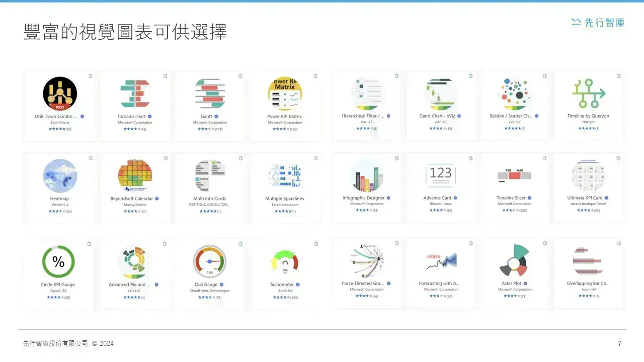Pick the Aster Plot icon

pyautogui.click(x=514, y=261)
